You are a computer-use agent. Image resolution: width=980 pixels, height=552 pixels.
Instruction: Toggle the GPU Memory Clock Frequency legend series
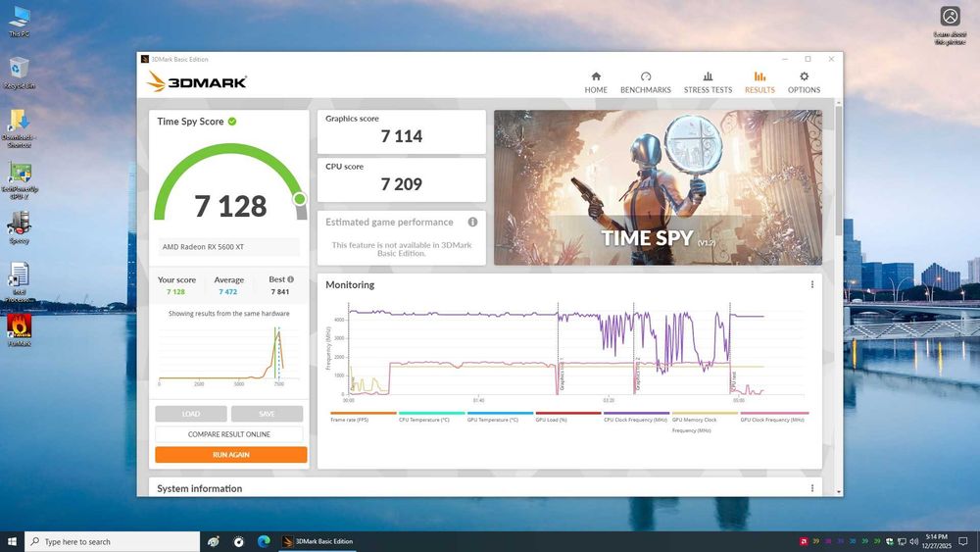(x=705, y=422)
